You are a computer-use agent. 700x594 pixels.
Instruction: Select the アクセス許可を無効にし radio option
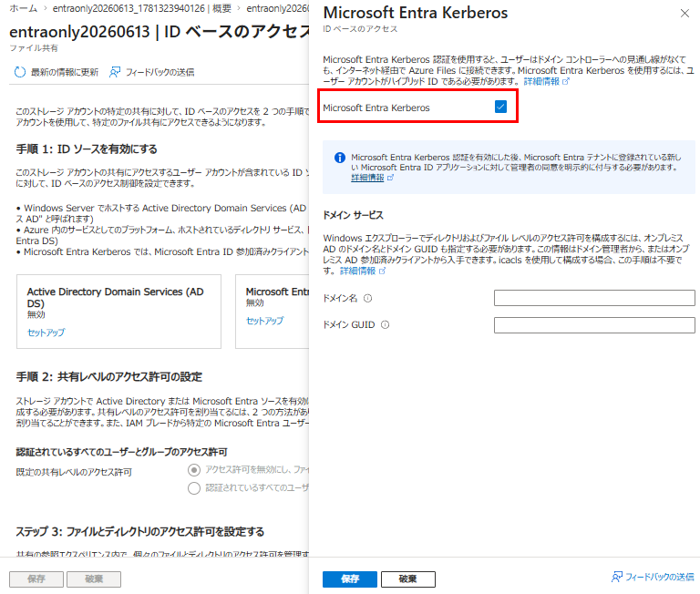coord(194,470)
